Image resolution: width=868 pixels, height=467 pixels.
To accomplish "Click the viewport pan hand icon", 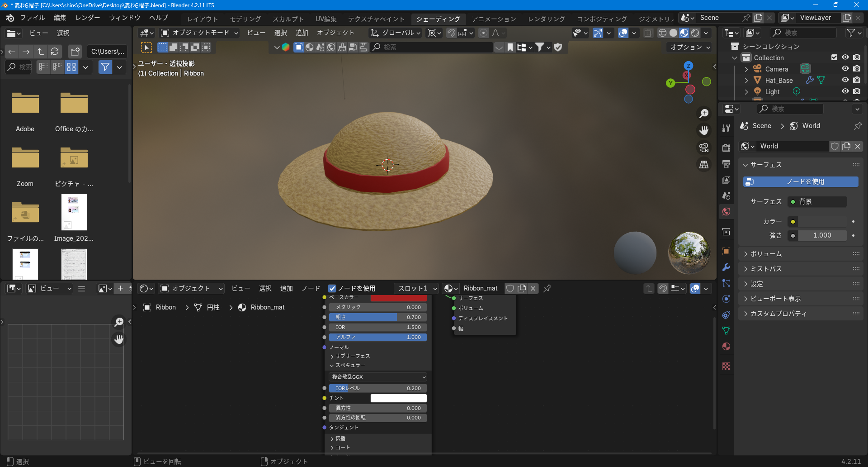I will [704, 130].
